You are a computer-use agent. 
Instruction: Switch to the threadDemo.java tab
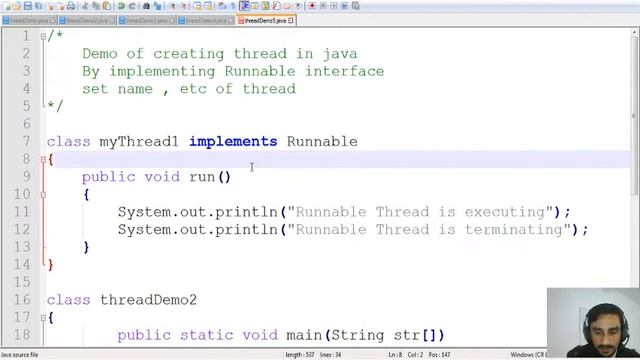pyautogui.click(x=29, y=20)
